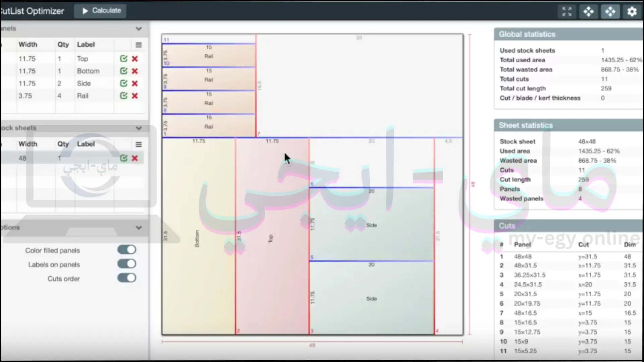
Task: Click the Rail row quantity 4
Action: [x=59, y=96]
